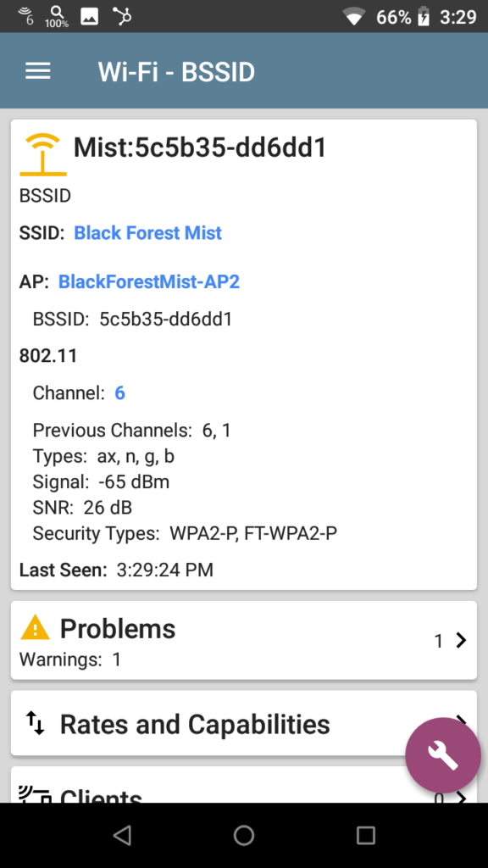Open the Black Forest Mist SSID link
The width and height of the screenshot is (488, 868).
(x=147, y=232)
